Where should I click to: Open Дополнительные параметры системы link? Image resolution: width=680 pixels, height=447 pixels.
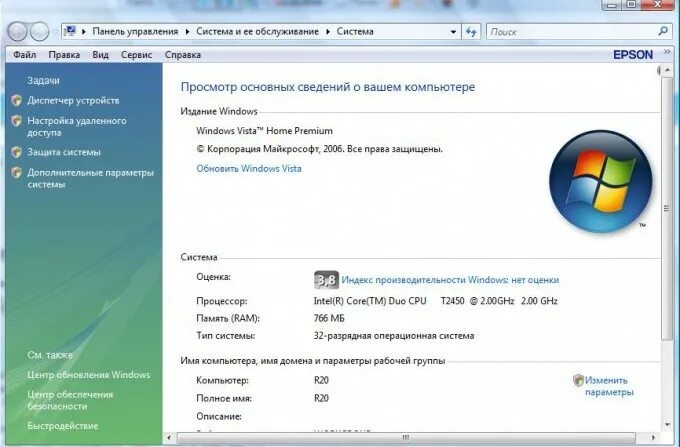pos(91,178)
